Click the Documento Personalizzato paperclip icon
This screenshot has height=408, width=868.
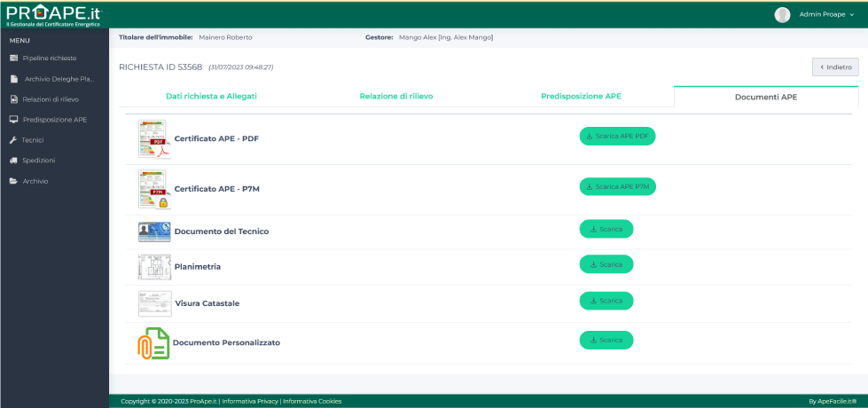[152, 342]
